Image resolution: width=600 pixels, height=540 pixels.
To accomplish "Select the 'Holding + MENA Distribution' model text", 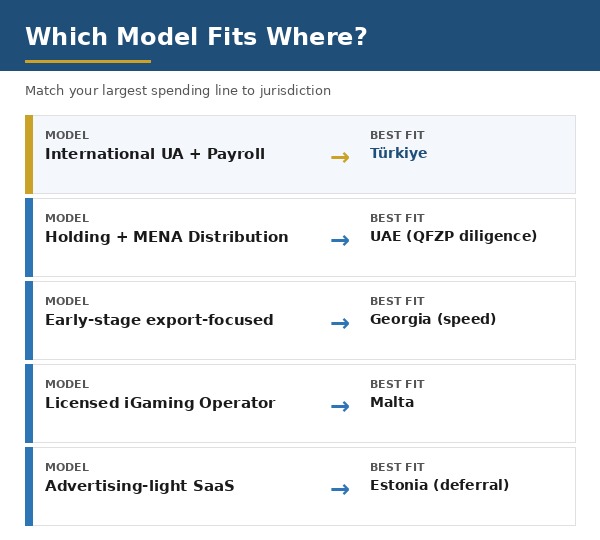I will click(x=167, y=237).
